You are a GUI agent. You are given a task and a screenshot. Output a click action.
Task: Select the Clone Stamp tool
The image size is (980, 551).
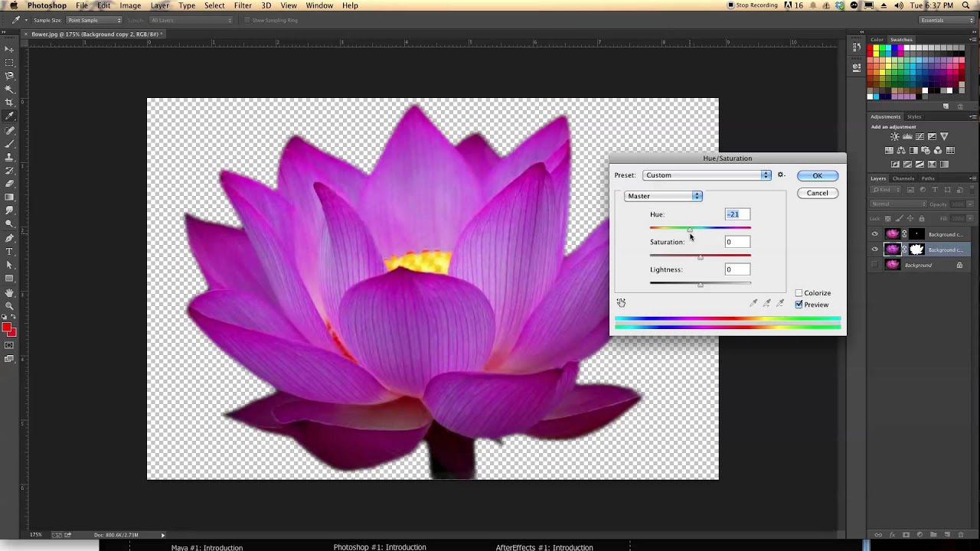(x=10, y=157)
